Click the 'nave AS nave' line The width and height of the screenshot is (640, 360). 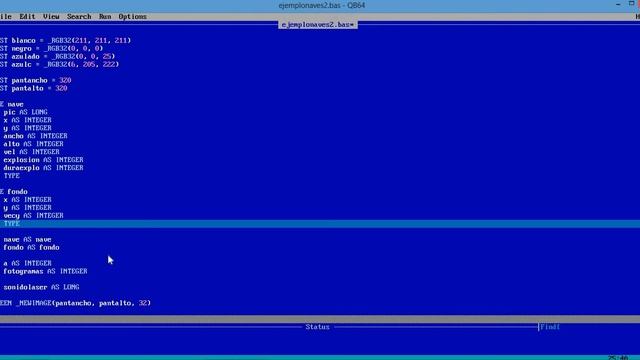point(27,240)
